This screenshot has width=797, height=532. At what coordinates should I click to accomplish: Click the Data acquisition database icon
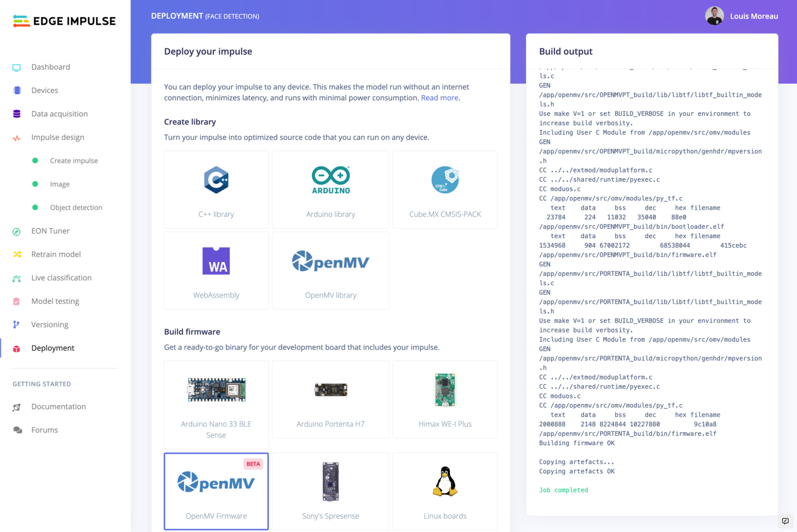[x=16, y=114]
